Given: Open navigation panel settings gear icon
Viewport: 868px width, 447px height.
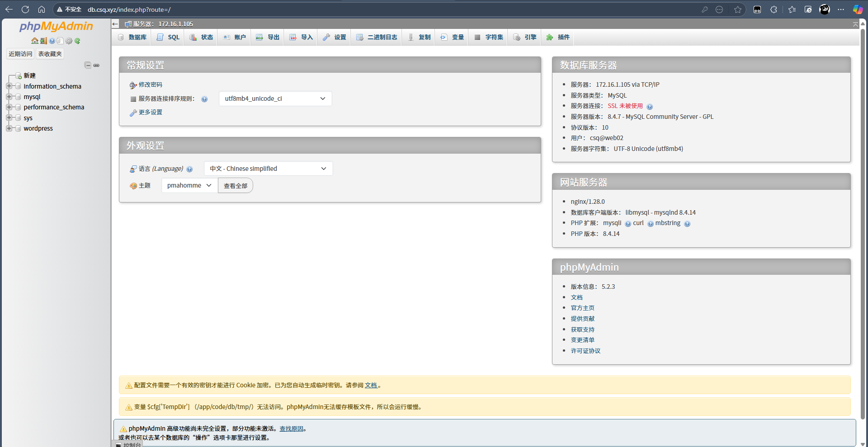Looking at the screenshot, I should pos(69,41).
